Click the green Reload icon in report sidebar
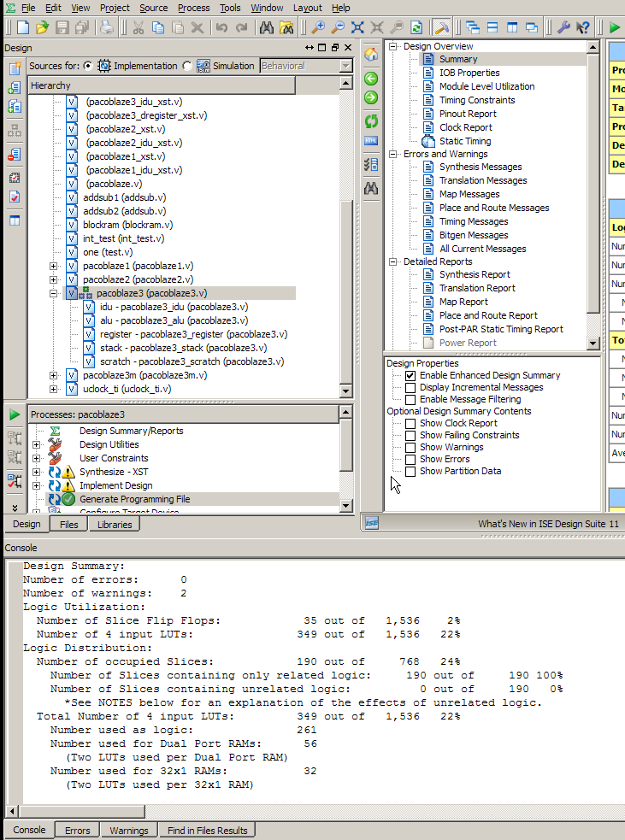Image resolution: width=625 pixels, height=840 pixels. pos(371,121)
